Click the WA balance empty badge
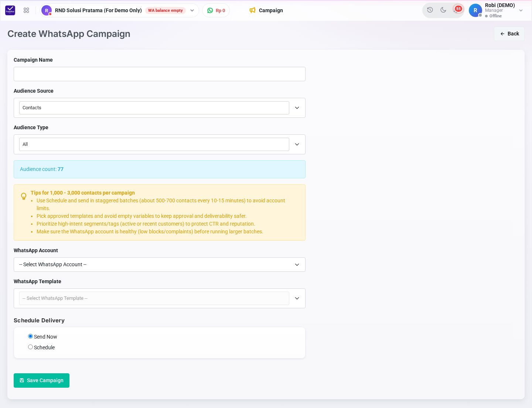This screenshot has height=408, width=532. (166, 10)
